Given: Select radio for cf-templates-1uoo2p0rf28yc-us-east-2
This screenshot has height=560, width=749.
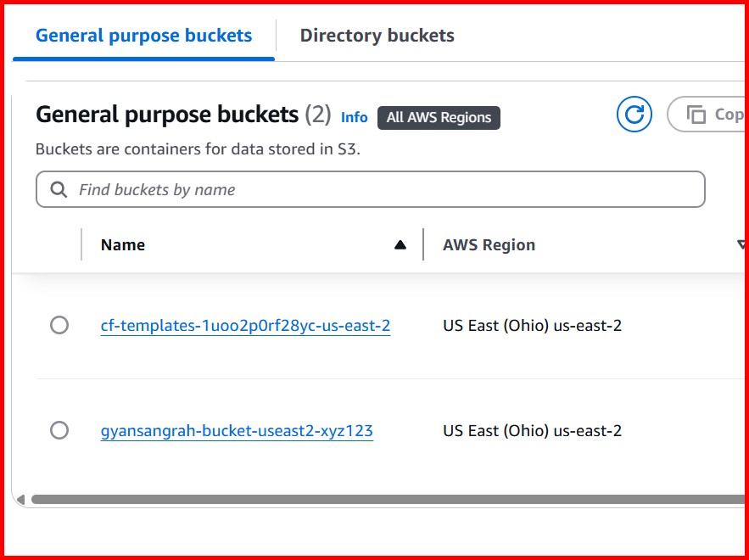Looking at the screenshot, I should tap(59, 325).
